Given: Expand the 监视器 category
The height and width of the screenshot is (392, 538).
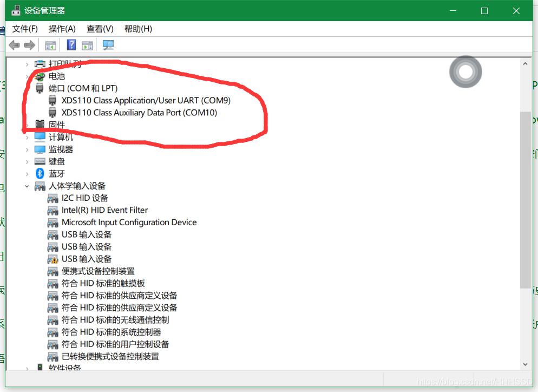Looking at the screenshot, I should (x=27, y=149).
